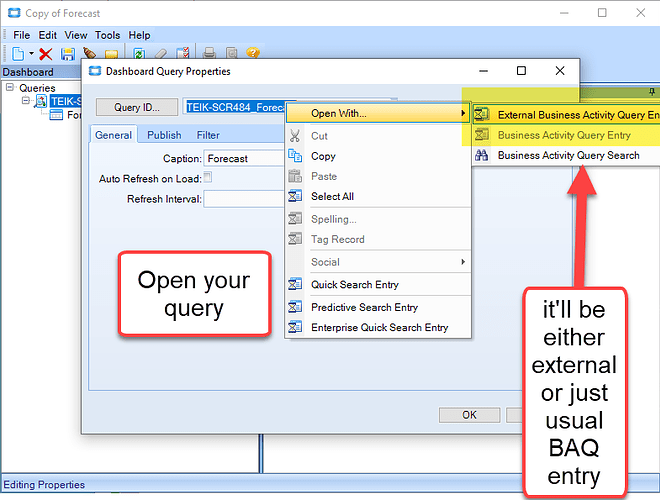This screenshot has width=660, height=500.
Task: Choose Cut from the context menu
Action: [x=378, y=136]
